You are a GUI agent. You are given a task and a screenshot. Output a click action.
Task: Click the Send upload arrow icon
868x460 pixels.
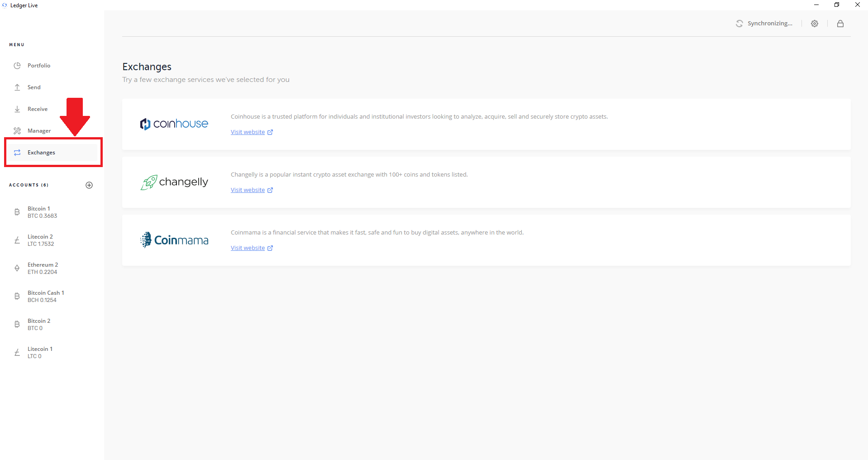[17, 87]
